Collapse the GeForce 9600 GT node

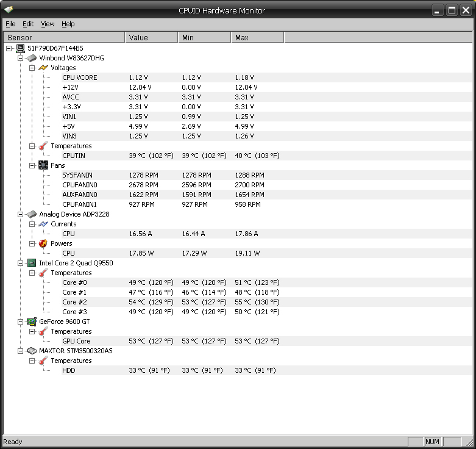20,321
